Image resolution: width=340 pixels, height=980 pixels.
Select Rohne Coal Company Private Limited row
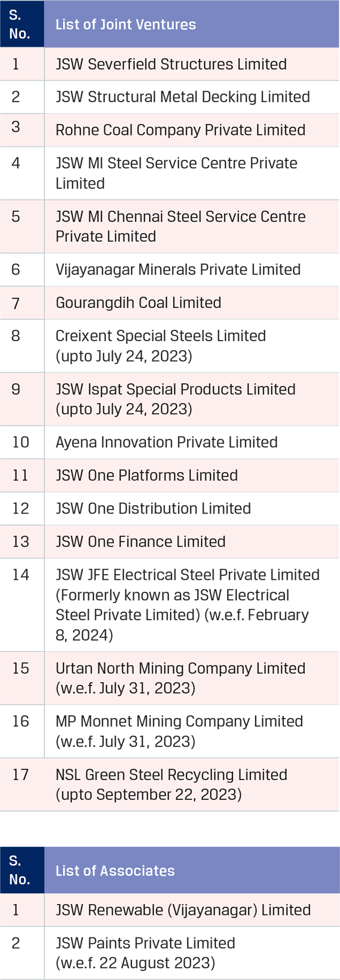180,130
